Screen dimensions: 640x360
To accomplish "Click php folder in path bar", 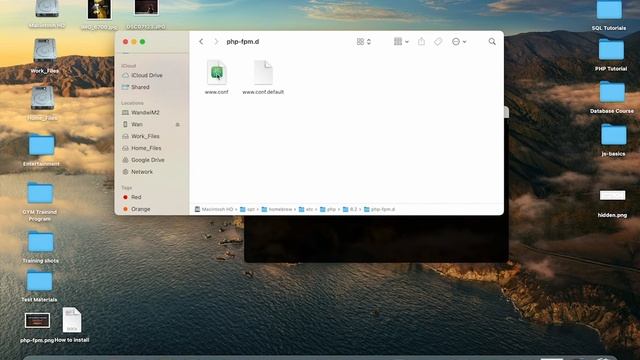I will click(328, 209).
